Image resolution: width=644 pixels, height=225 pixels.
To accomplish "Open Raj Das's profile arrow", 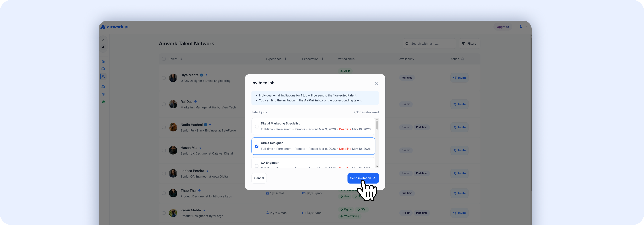I will click(x=195, y=102).
